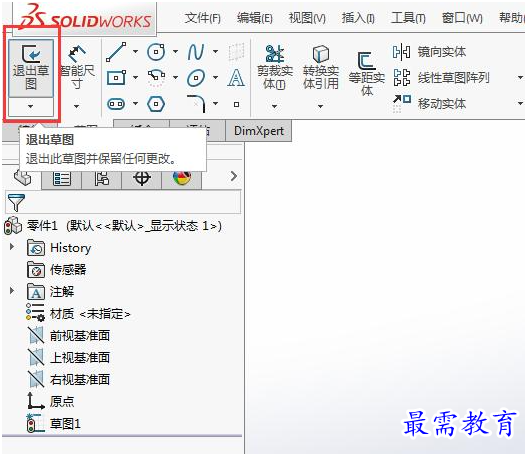This screenshot has height=455, width=525.
Task: Select the Spline sketch tool
Action: (196, 52)
